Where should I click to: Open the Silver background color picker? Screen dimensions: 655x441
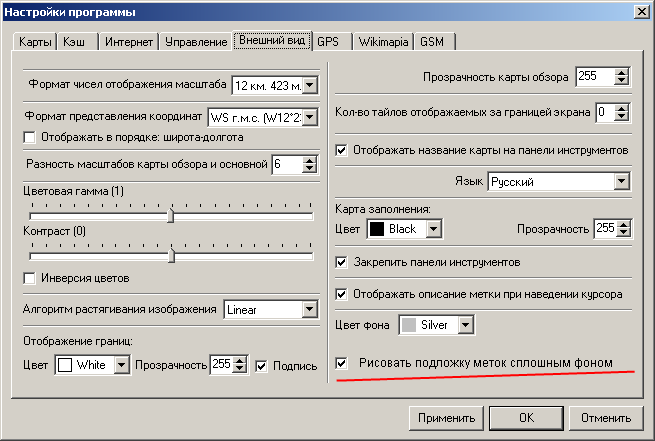pyautogui.click(x=465, y=325)
